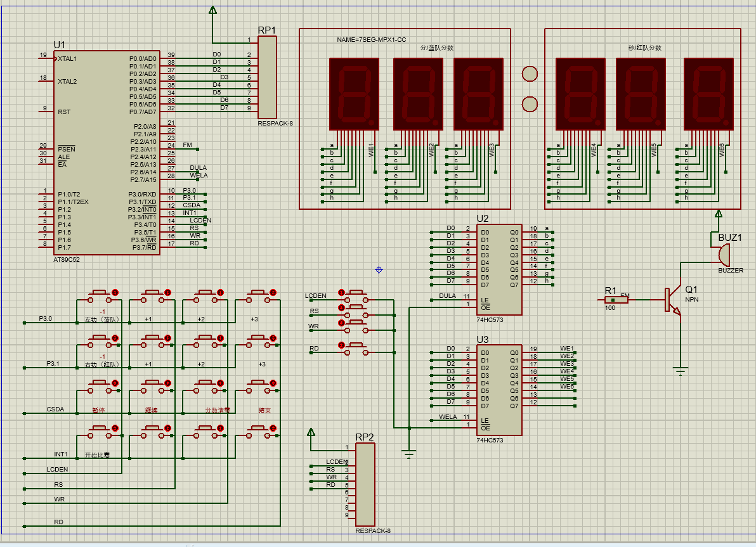This screenshot has width=756, height=547.
Task: Click the keypad button above 分数清零
Action: click(x=205, y=387)
